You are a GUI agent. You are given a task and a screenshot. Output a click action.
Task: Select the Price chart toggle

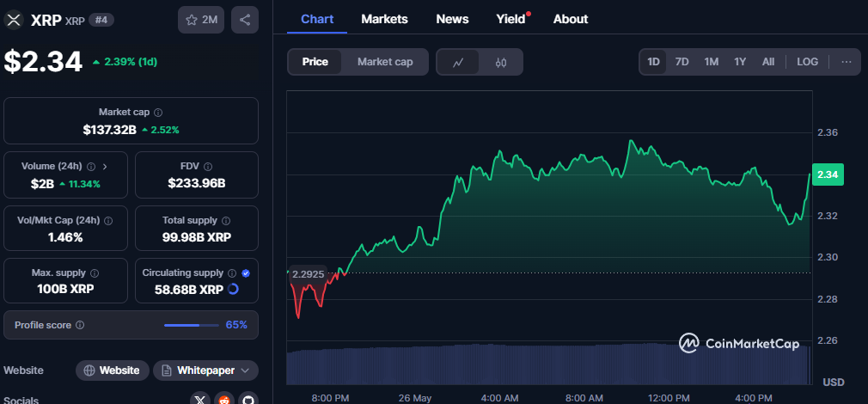[x=315, y=62]
